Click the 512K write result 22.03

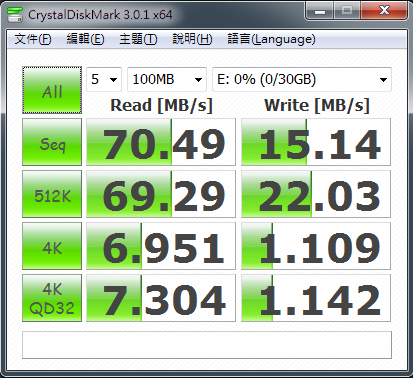[x=316, y=194]
